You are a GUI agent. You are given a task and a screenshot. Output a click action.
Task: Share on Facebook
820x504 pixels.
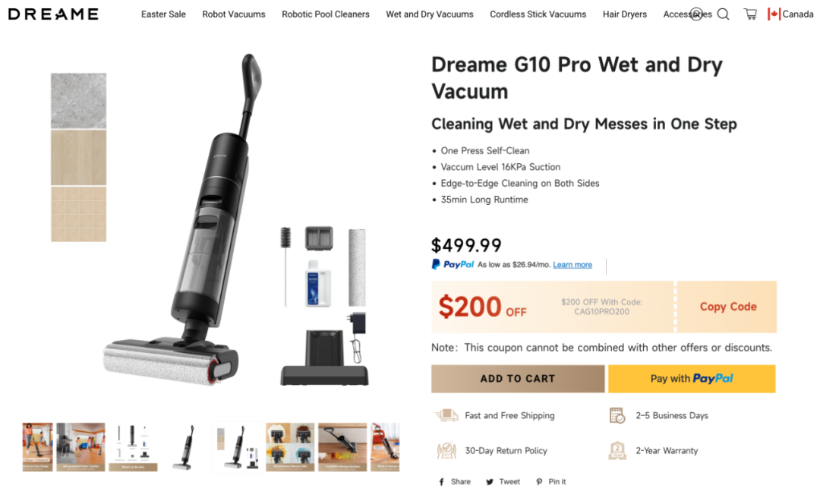tap(455, 481)
